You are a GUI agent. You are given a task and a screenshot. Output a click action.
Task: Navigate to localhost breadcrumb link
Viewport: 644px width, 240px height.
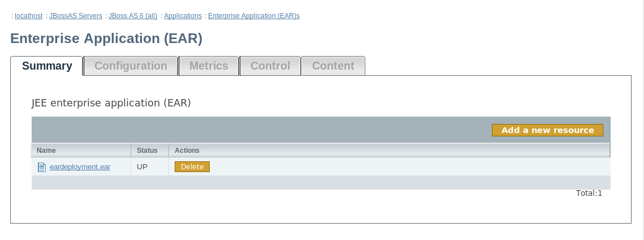coord(28,16)
